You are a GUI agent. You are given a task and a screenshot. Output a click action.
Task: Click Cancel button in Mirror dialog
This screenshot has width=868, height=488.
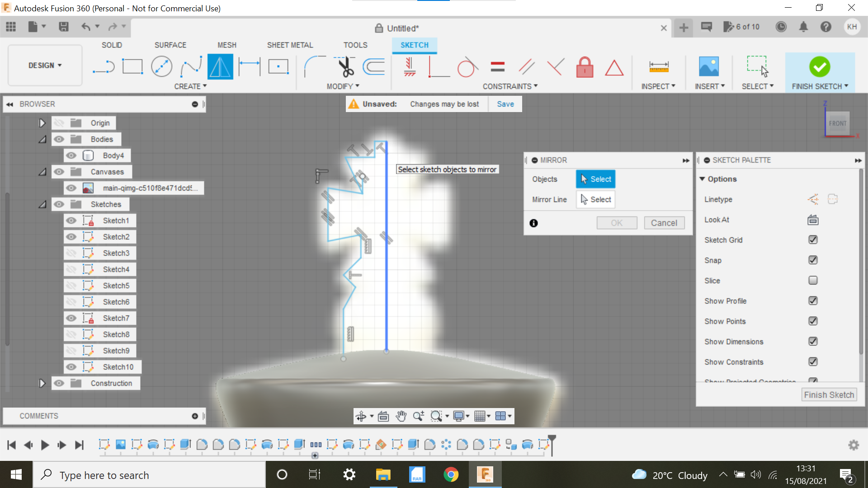[x=664, y=222]
